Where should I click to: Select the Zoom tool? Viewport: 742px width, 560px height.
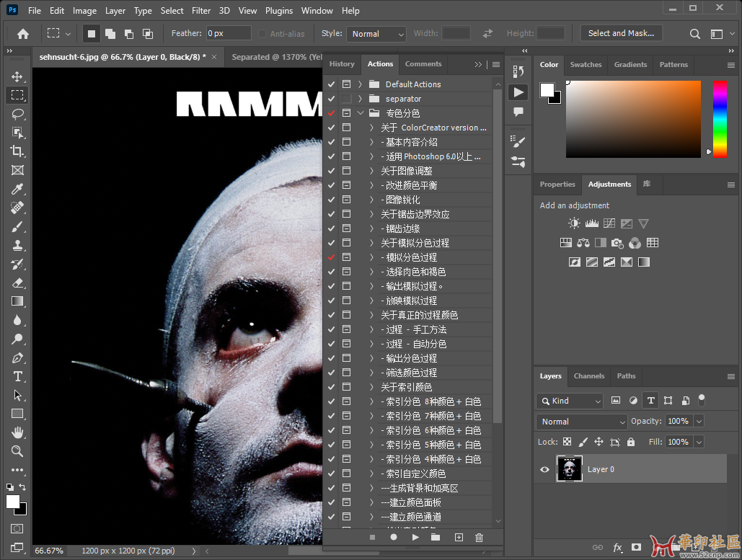[17, 451]
